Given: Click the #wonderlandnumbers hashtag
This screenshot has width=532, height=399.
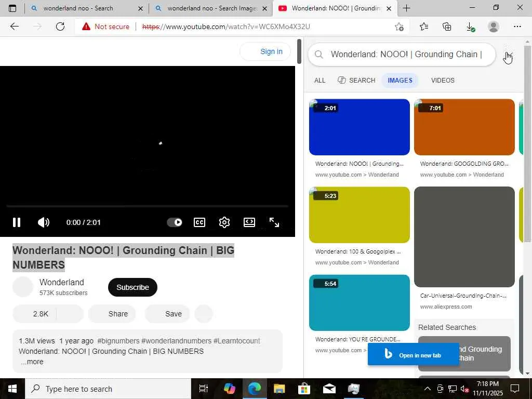Looking at the screenshot, I should (x=176, y=341).
